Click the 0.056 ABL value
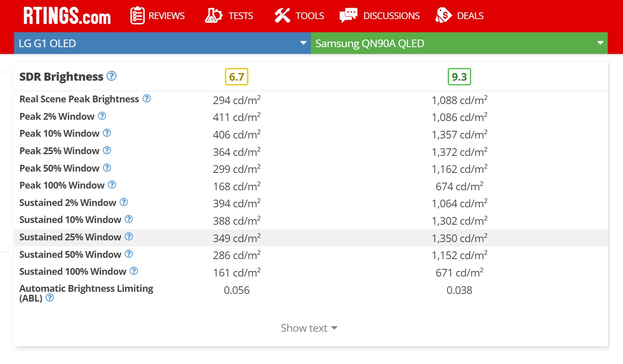623x364 pixels. point(236,290)
